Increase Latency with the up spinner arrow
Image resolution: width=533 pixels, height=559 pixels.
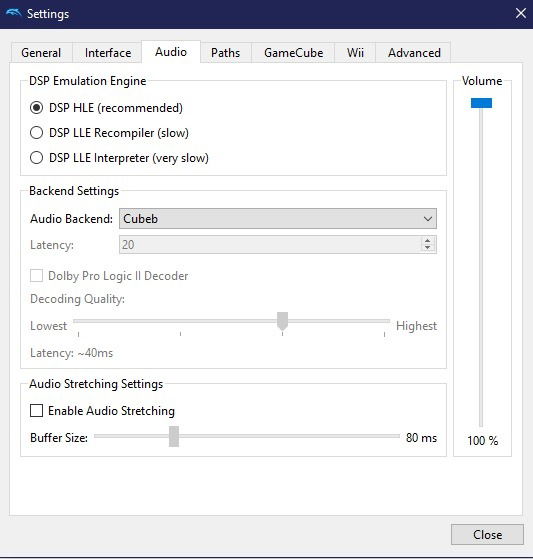427,241
